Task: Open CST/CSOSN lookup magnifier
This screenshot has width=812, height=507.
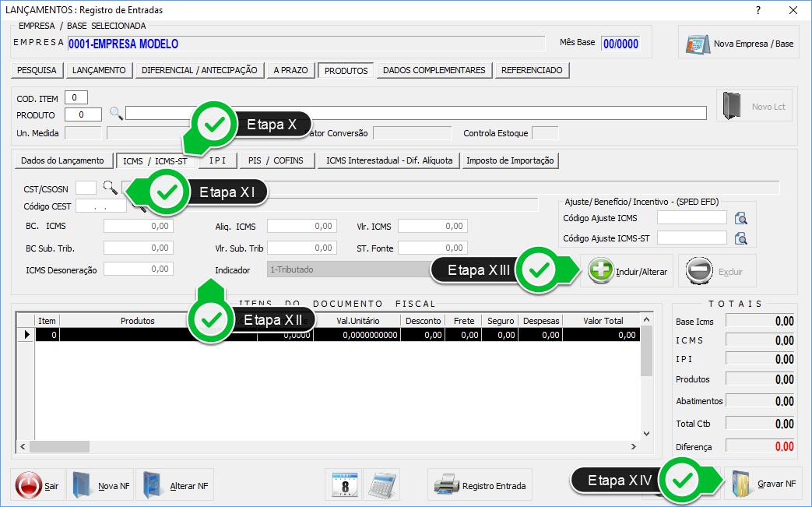Action: (111, 187)
